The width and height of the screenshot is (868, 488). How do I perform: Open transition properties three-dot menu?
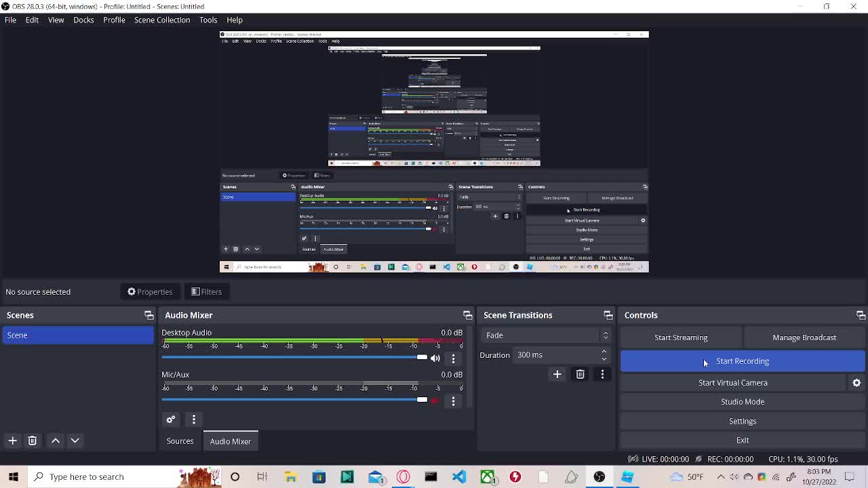pyautogui.click(x=602, y=374)
